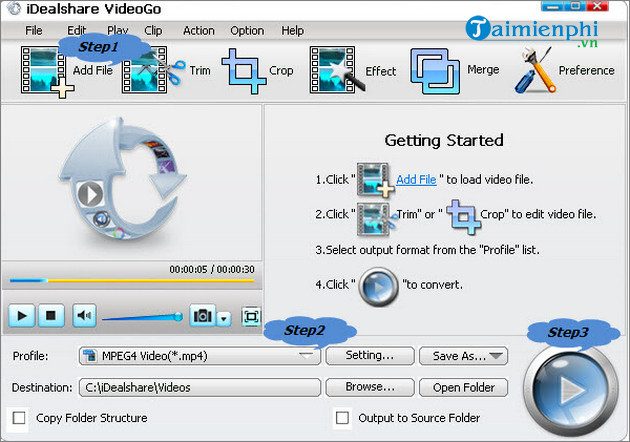Open the Help menu
The height and width of the screenshot is (442, 630).
coord(292,31)
